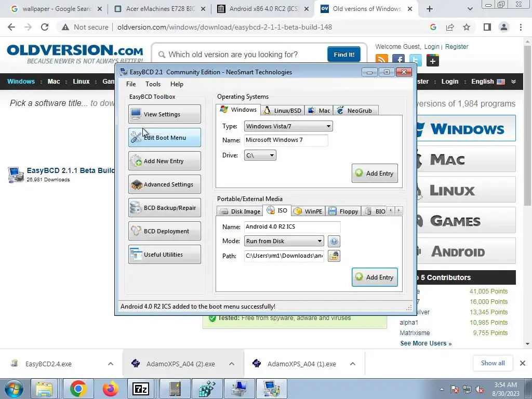532x399 pixels.
Task: Click the Find It! search button
Action: tap(344, 54)
